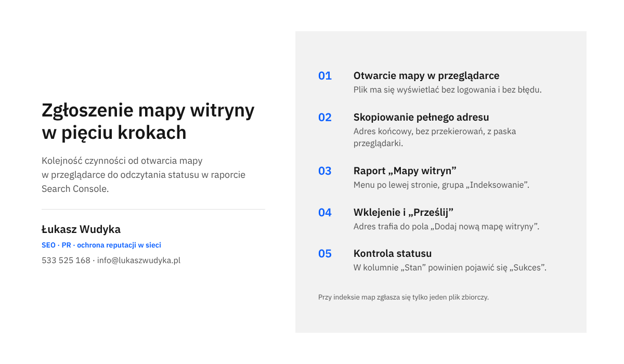Click step number "02"
624x364 pixels.
[x=325, y=118]
